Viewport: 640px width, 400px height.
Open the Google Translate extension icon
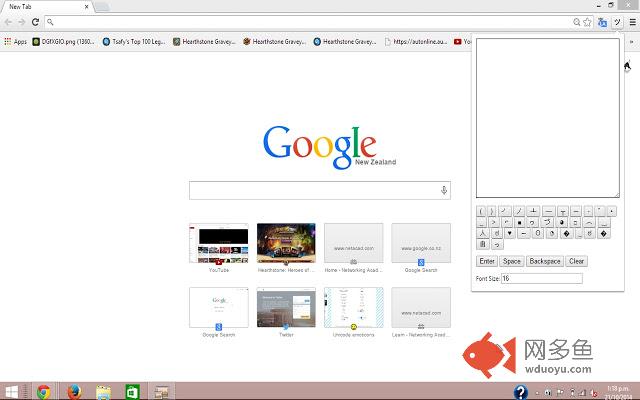point(602,22)
